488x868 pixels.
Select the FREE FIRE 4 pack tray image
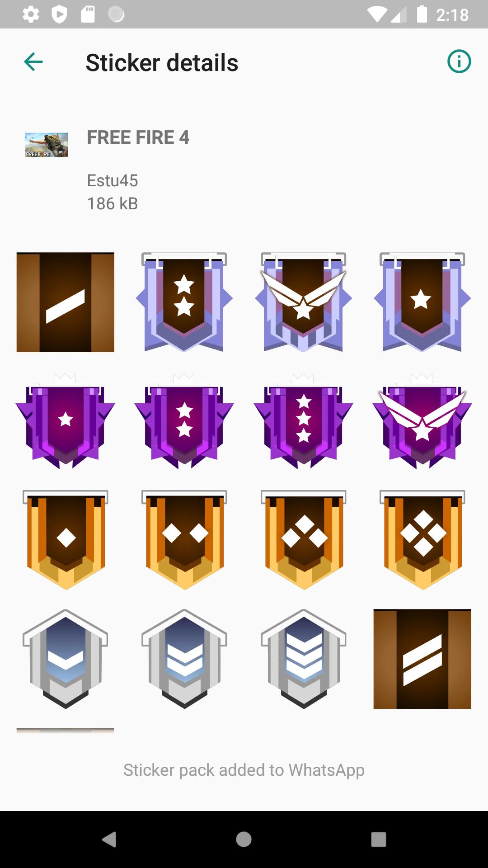[46, 145]
